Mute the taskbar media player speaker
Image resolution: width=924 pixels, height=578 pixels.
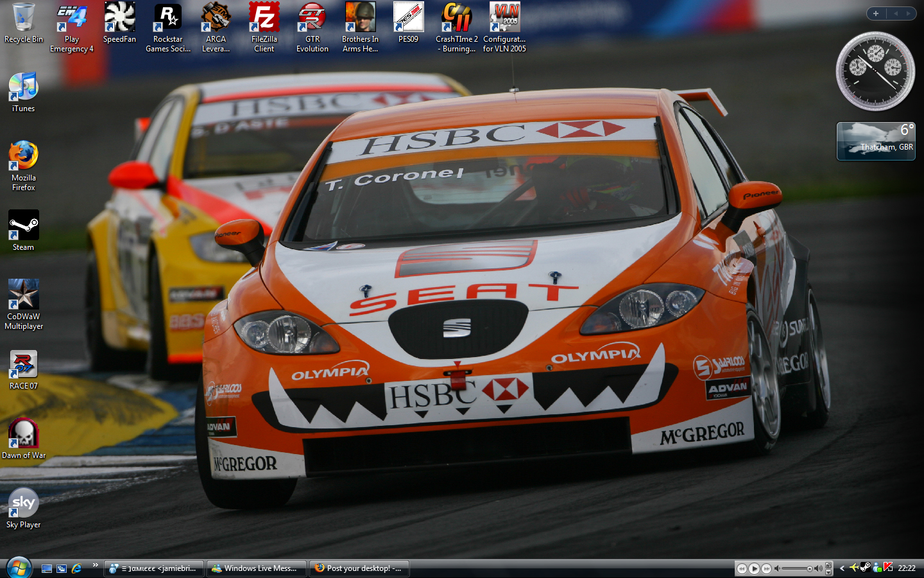click(777, 568)
